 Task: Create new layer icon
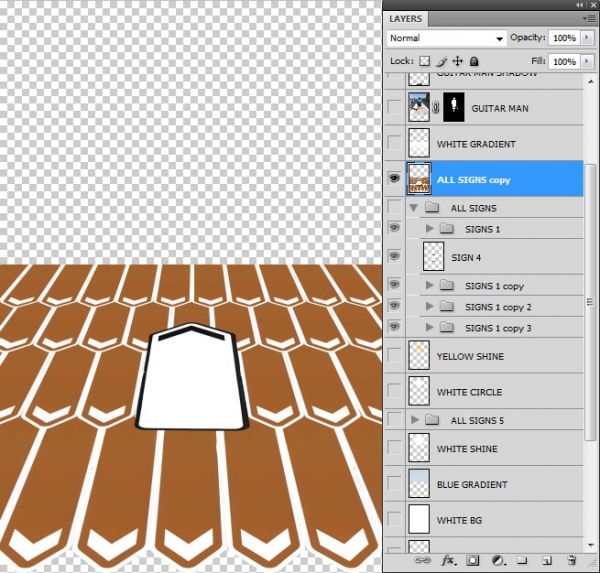click(x=546, y=561)
